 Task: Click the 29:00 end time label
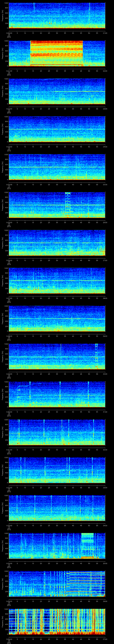click(x=105, y=336)
